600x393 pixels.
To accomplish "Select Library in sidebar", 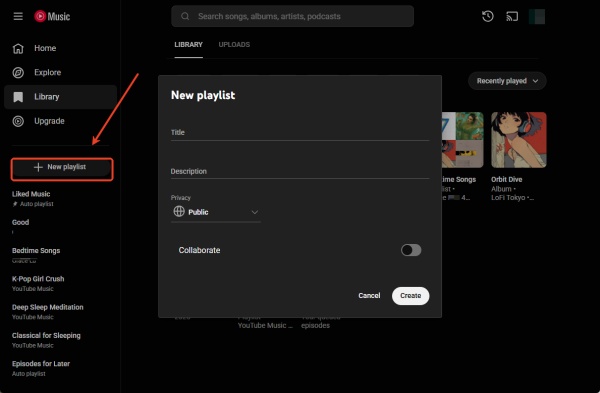I will pos(60,97).
